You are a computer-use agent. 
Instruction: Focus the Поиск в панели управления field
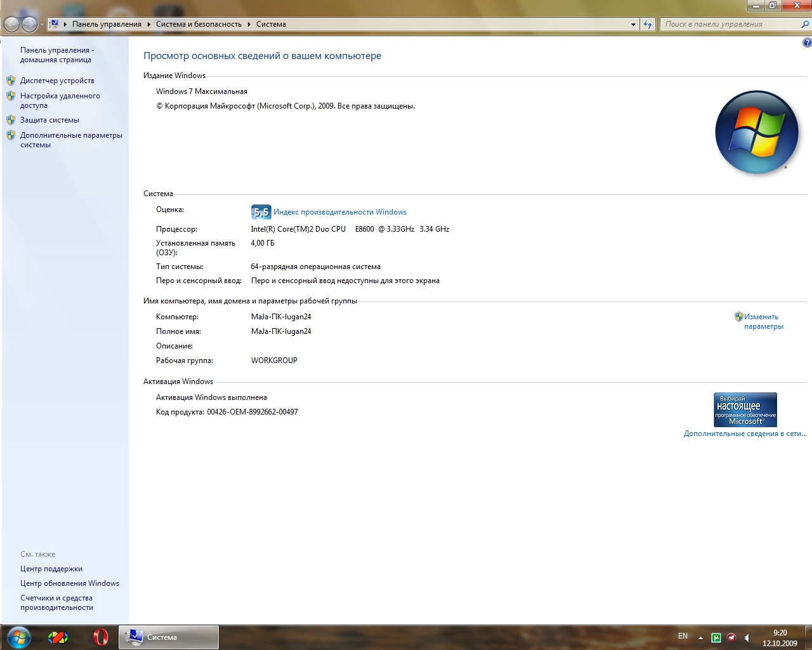pos(730,24)
